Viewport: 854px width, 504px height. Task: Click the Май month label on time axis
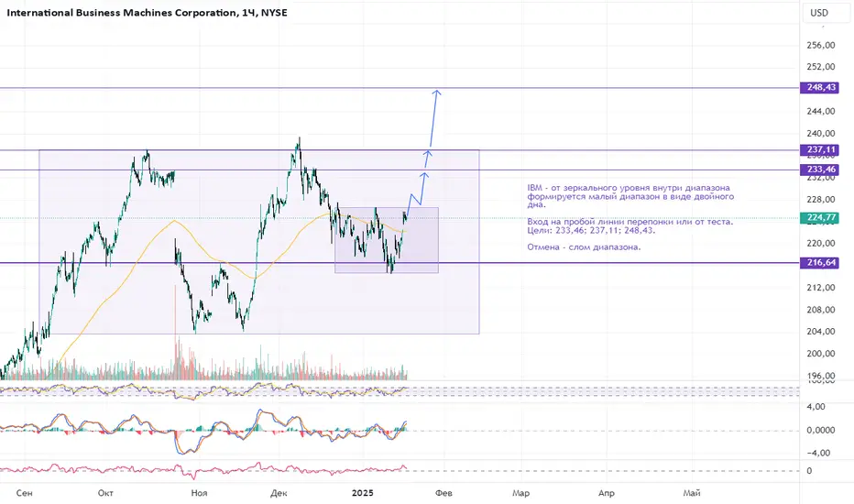[692, 493]
